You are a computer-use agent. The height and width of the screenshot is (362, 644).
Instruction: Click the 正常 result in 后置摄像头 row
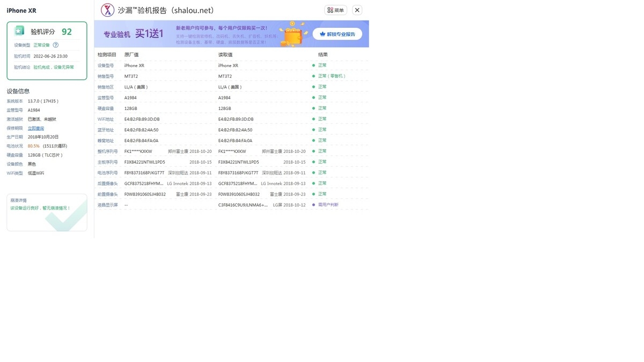click(x=322, y=183)
